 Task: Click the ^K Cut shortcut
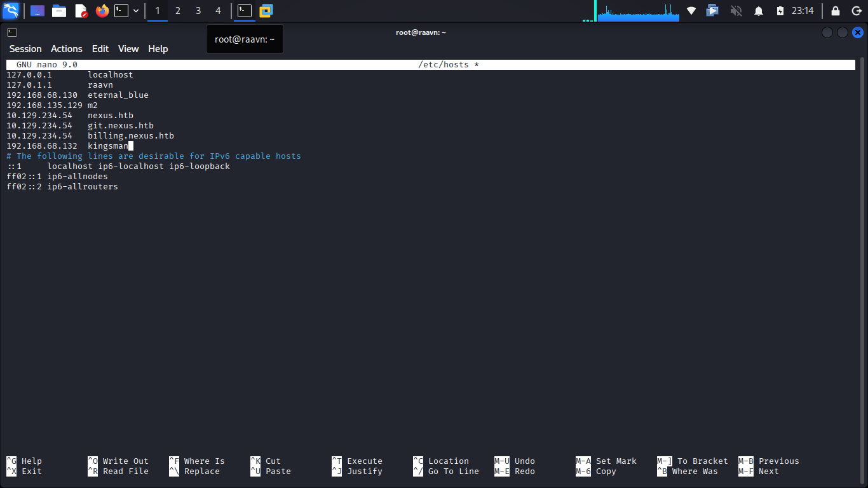(266, 461)
